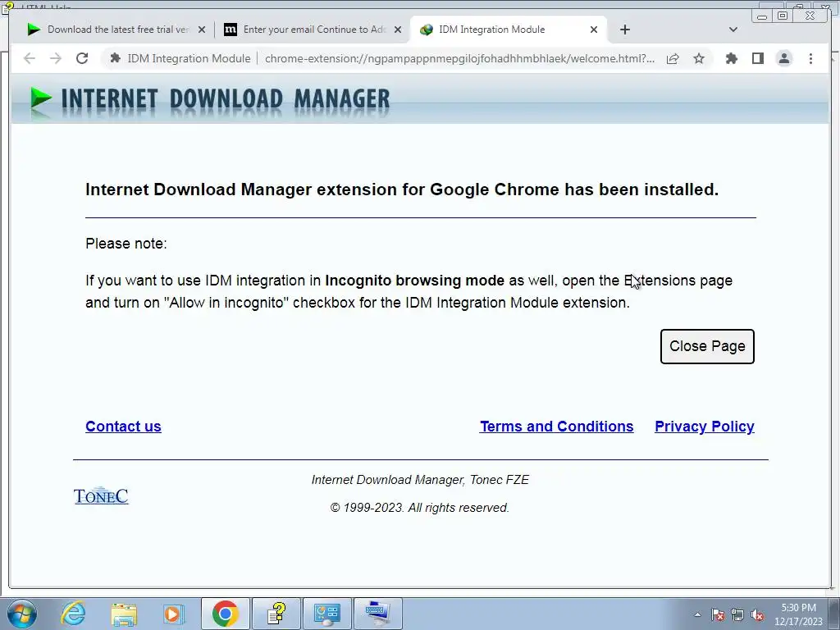
Task: Click the network tray icon
Action: tap(737, 614)
